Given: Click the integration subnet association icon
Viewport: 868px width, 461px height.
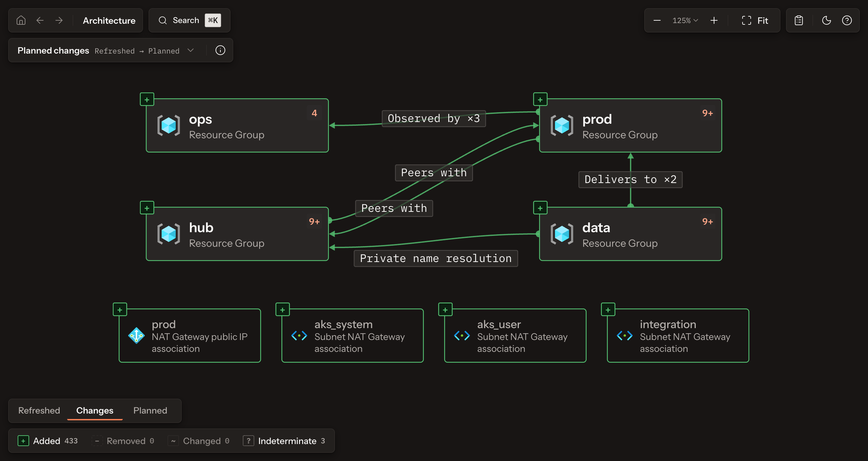Looking at the screenshot, I should click(625, 336).
